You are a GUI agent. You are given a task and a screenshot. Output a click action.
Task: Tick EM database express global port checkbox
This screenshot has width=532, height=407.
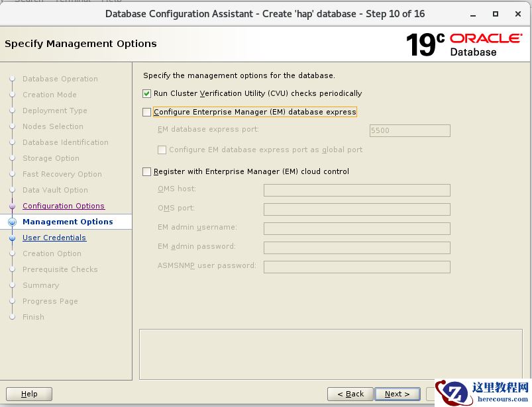(162, 150)
